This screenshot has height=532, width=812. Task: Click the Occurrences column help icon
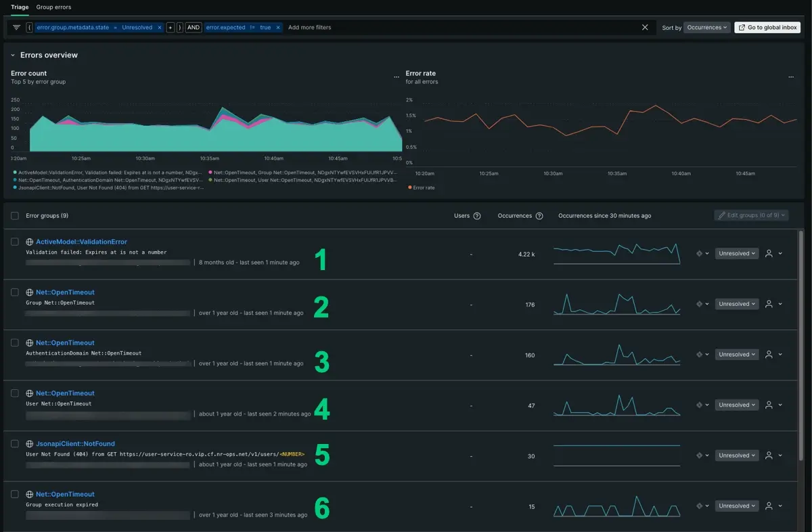point(539,216)
